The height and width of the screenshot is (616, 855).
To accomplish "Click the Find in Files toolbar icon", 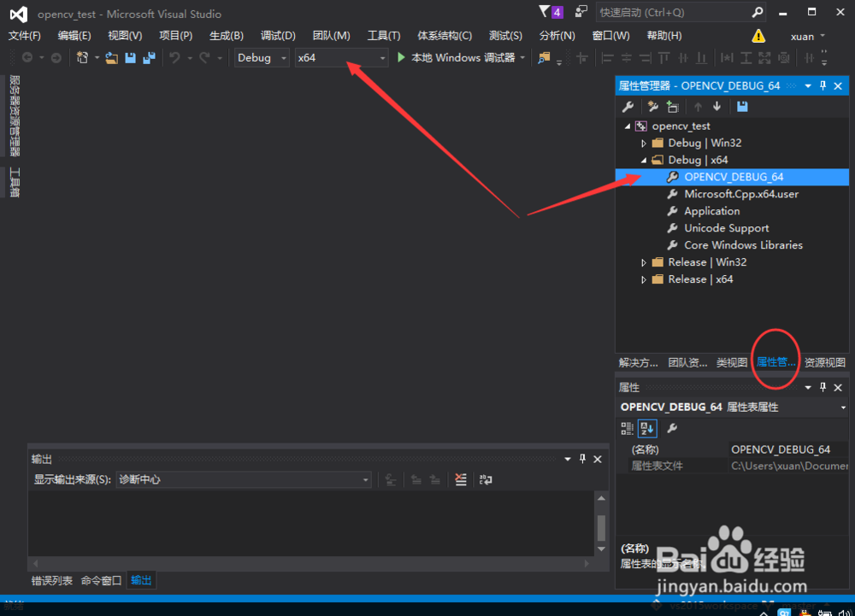I will (x=544, y=58).
